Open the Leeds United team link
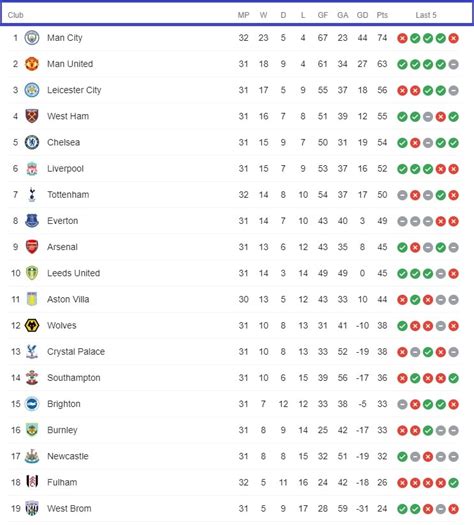 tap(74, 273)
